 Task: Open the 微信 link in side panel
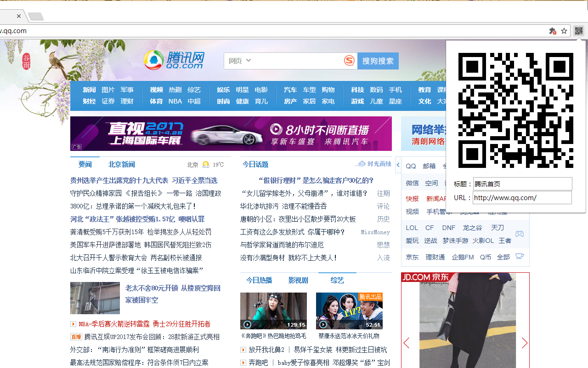412,183
